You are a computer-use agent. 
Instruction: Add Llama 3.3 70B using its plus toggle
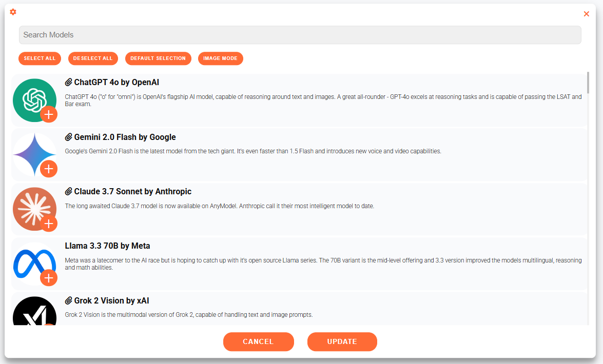coord(49,278)
